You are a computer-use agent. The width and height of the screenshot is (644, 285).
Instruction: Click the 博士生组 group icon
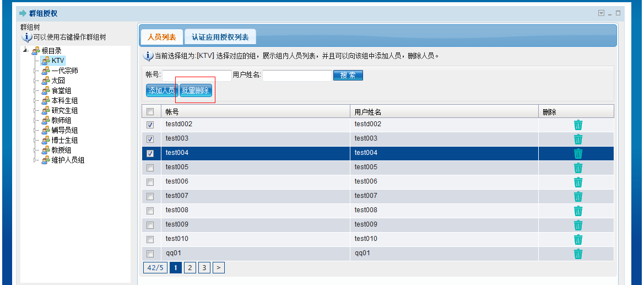pyautogui.click(x=46, y=140)
